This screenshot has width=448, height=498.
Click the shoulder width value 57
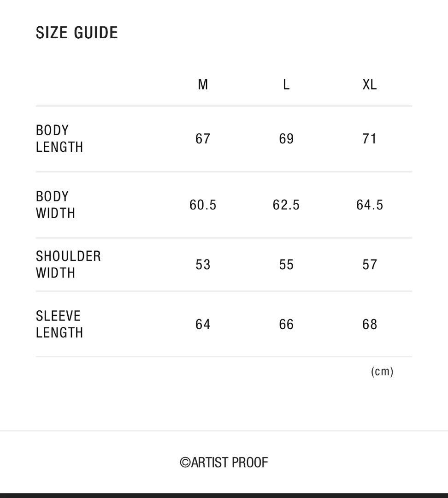pos(370,265)
